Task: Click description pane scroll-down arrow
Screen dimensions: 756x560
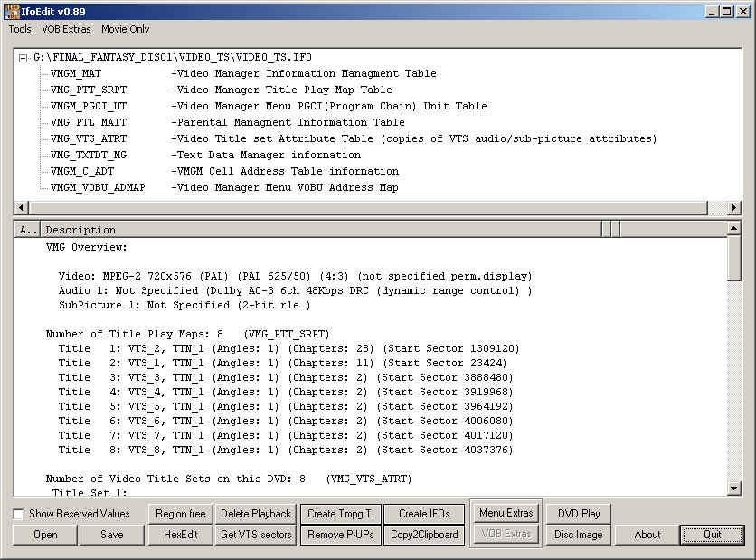Action: click(733, 489)
